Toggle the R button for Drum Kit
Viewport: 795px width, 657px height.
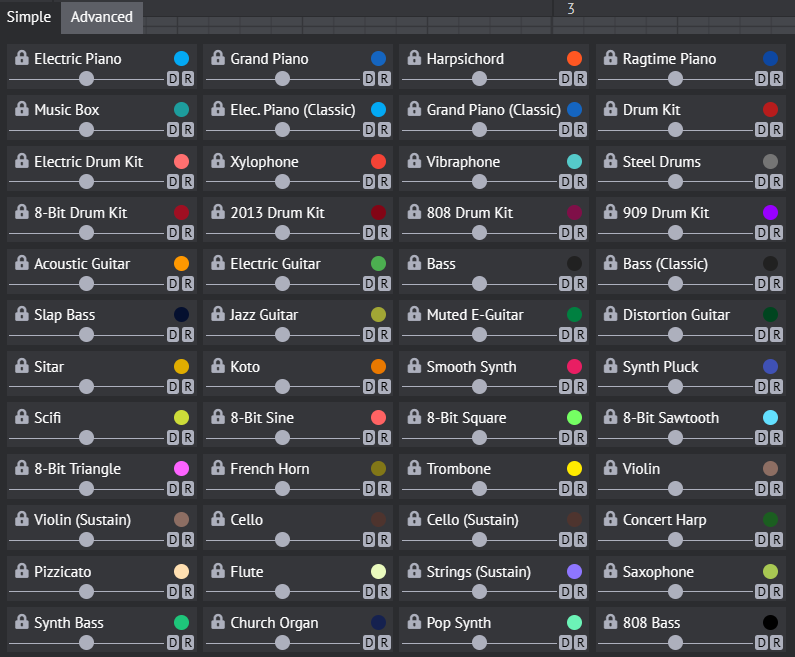pos(777,130)
